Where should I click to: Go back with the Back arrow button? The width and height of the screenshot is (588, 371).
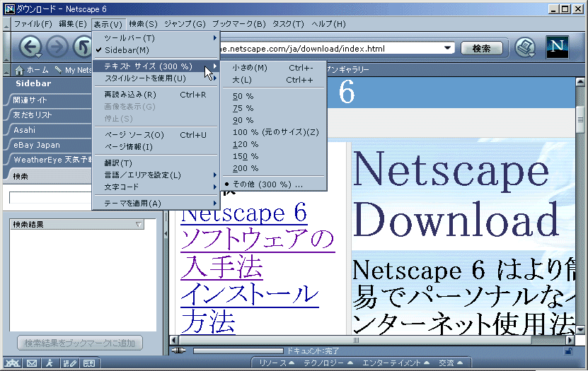30,47
